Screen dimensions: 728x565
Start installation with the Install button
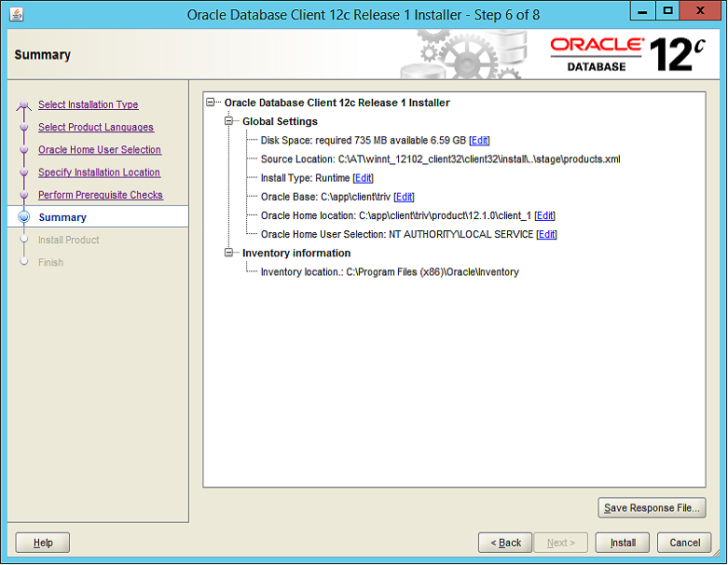pos(623,543)
